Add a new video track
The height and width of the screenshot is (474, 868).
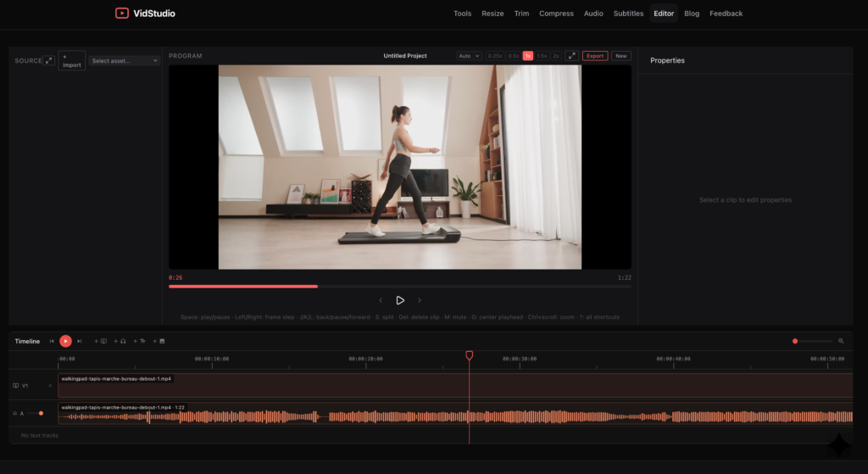[101, 341]
